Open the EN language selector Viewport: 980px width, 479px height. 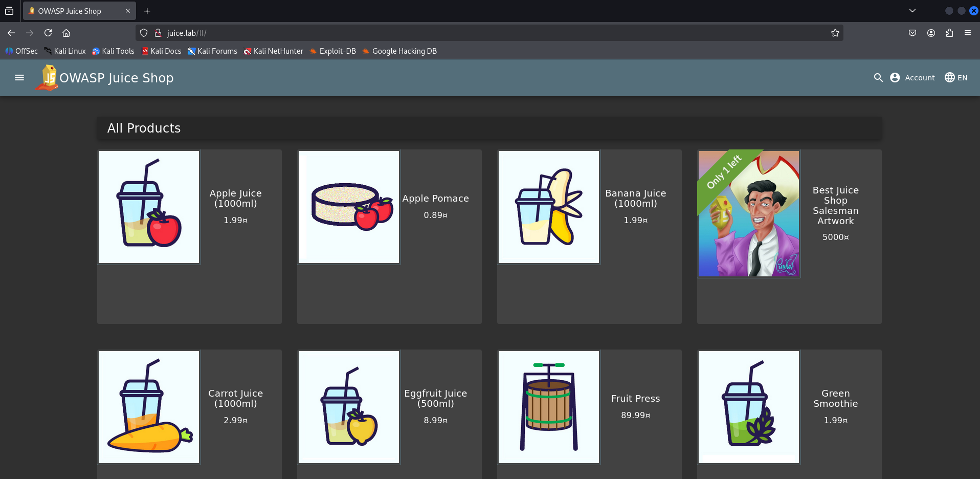click(x=956, y=78)
